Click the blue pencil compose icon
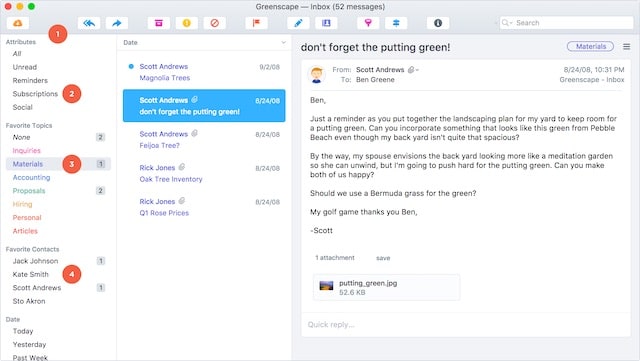The image size is (640, 361). coord(298,23)
